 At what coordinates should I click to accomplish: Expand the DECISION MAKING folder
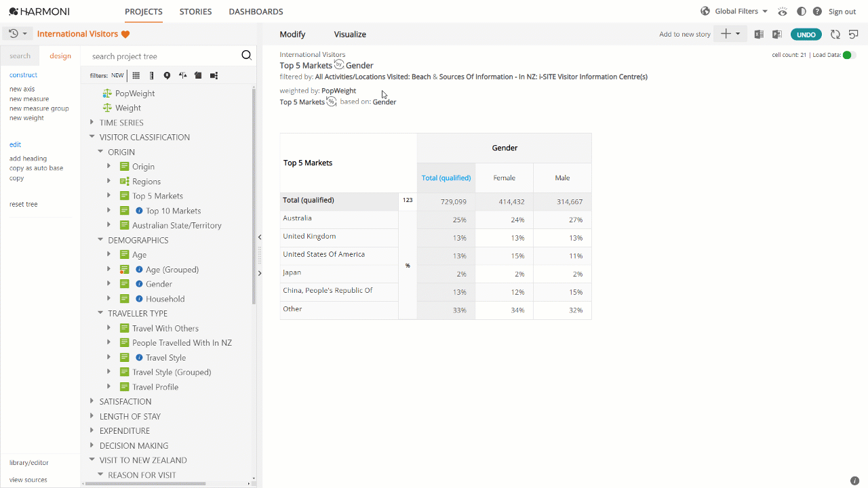[92, 445]
